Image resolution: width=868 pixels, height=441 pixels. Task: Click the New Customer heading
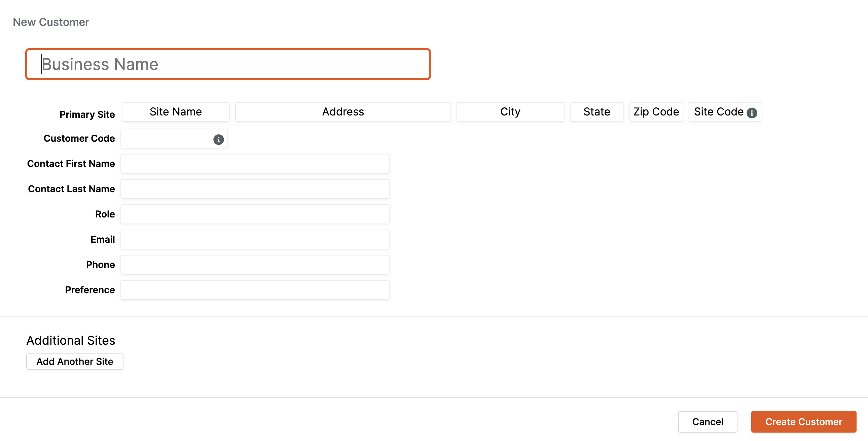[51, 22]
